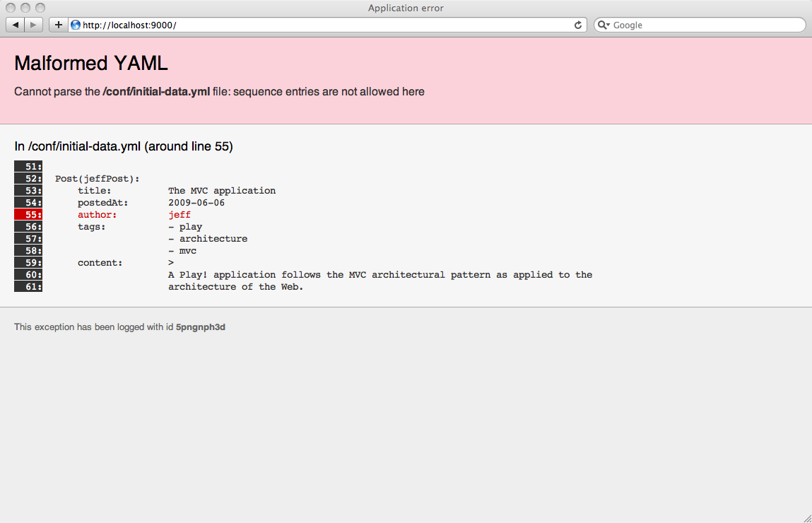812x523 pixels.
Task: Close the Application error window
Action: (11, 8)
